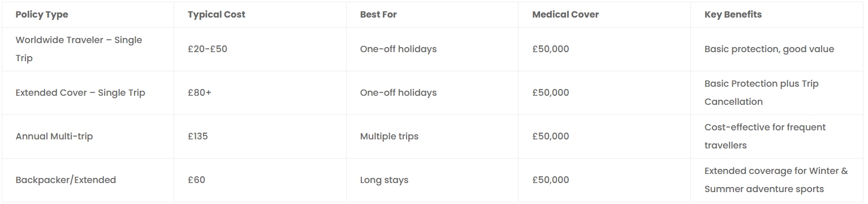Click the Best For column header
868x204 pixels.
tap(378, 15)
